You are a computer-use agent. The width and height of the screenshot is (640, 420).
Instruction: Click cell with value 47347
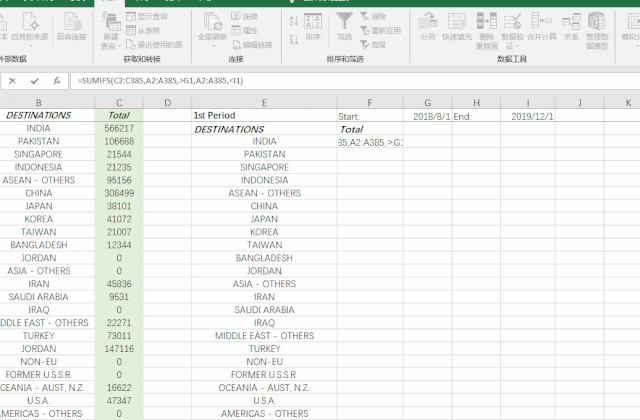119,400
